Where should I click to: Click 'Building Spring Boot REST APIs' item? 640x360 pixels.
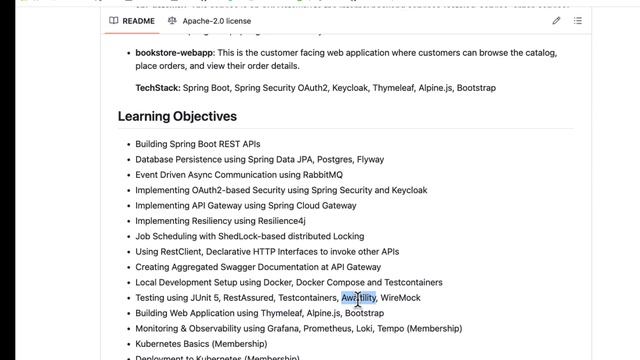pyautogui.click(x=198, y=144)
